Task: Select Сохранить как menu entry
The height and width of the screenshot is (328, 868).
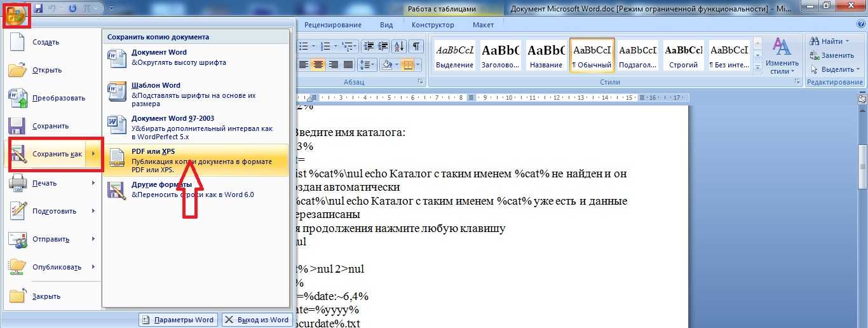Action: coord(47,154)
